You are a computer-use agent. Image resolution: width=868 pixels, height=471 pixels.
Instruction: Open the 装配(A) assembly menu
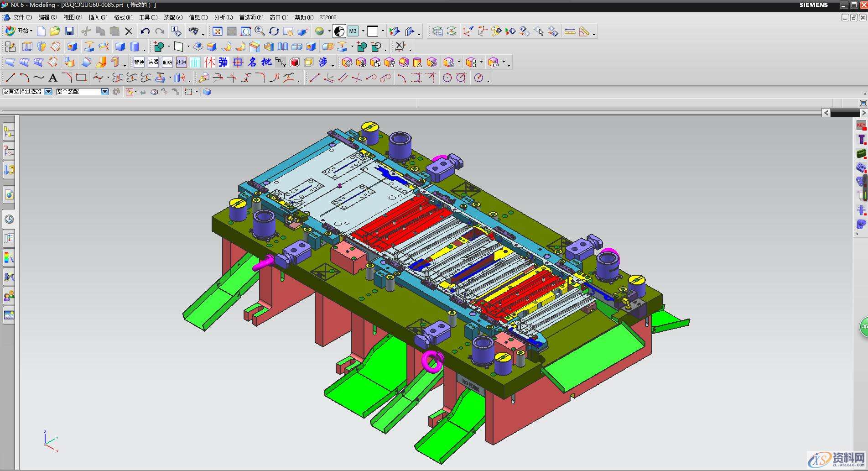(173, 17)
